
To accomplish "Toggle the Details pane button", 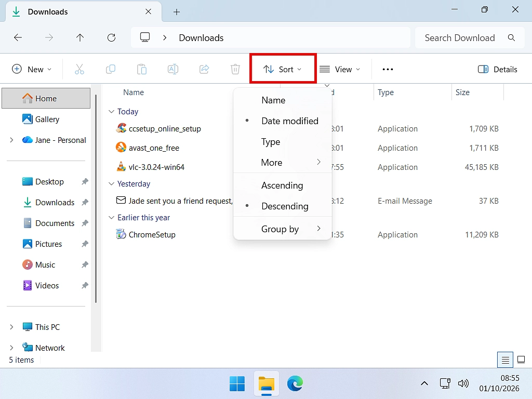I will pos(497,69).
